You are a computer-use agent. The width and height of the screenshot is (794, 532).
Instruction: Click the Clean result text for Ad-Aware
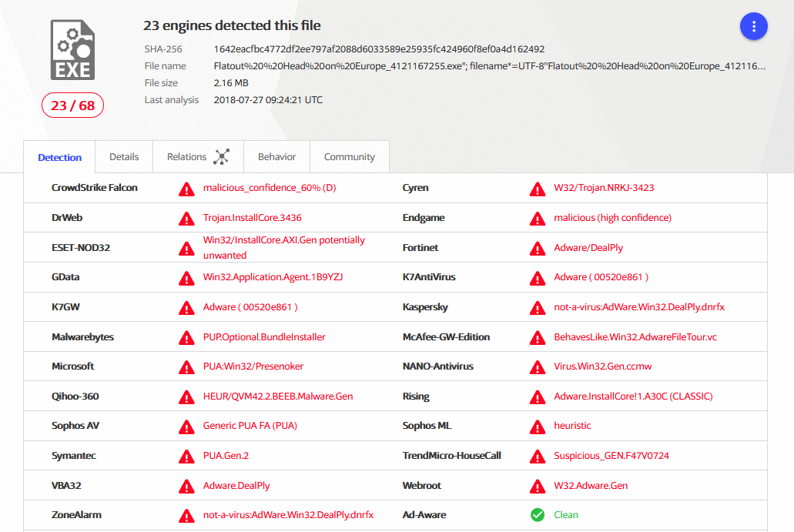566,515
